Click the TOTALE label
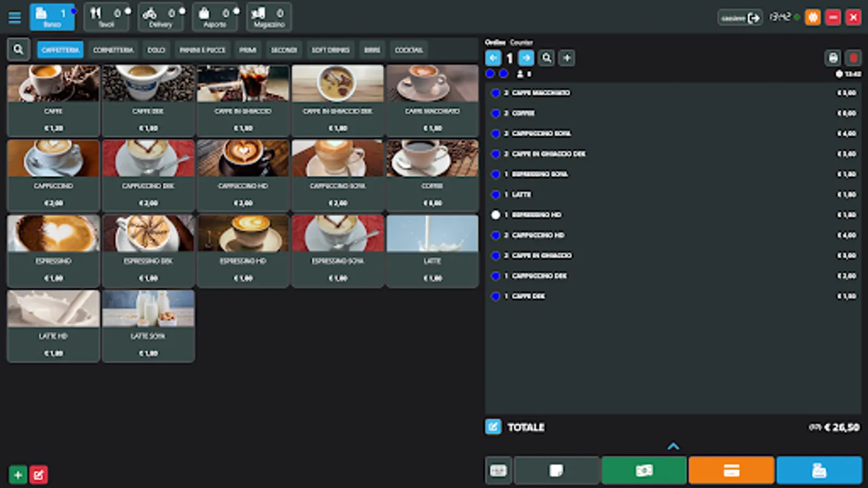This screenshot has height=488, width=868. (x=526, y=427)
